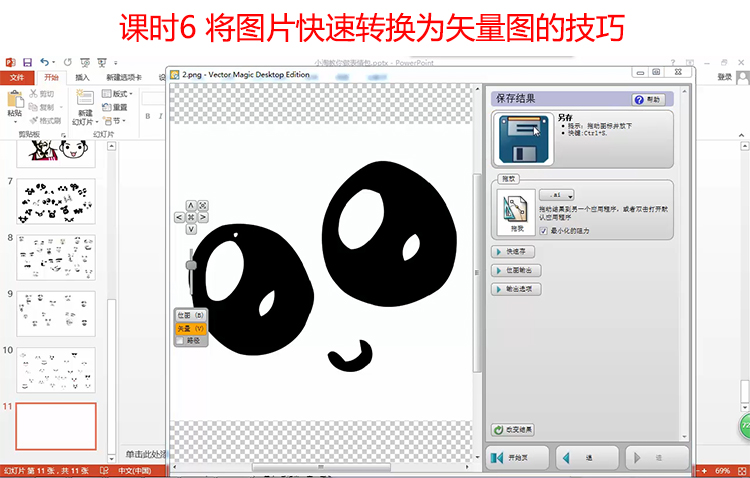Image resolution: width=750 pixels, height=478 pixels.
Task: Click the PowerPoint help question mark
Action: [x=673, y=63]
